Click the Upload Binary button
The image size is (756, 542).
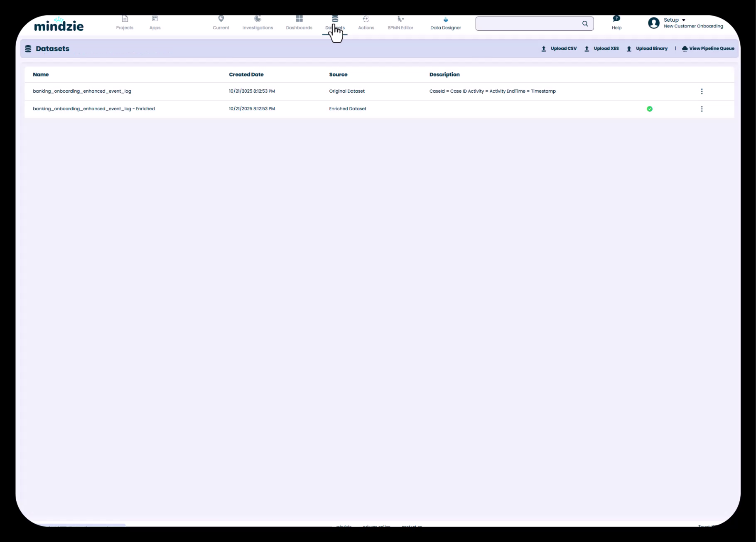647,49
